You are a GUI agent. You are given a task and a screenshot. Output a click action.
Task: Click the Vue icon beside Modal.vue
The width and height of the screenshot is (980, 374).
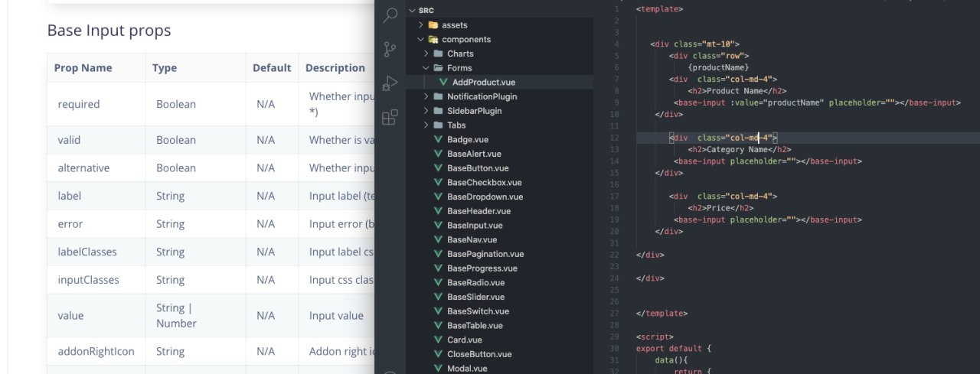pyautogui.click(x=439, y=369)
